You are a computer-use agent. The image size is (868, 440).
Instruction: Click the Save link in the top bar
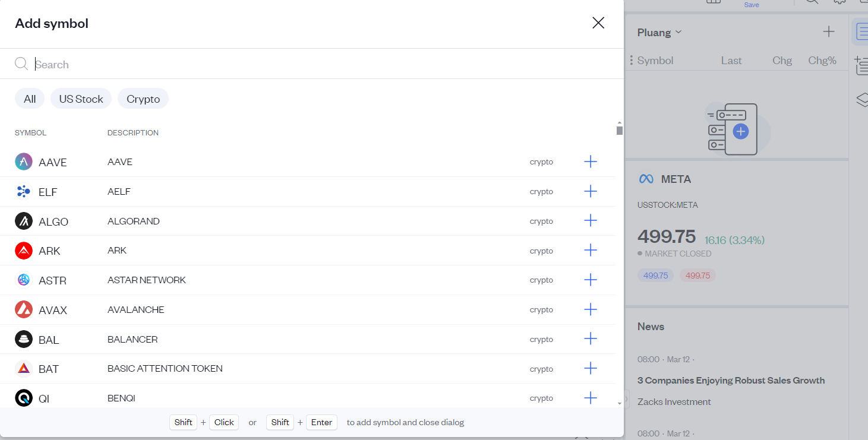(x=751, y=4)
